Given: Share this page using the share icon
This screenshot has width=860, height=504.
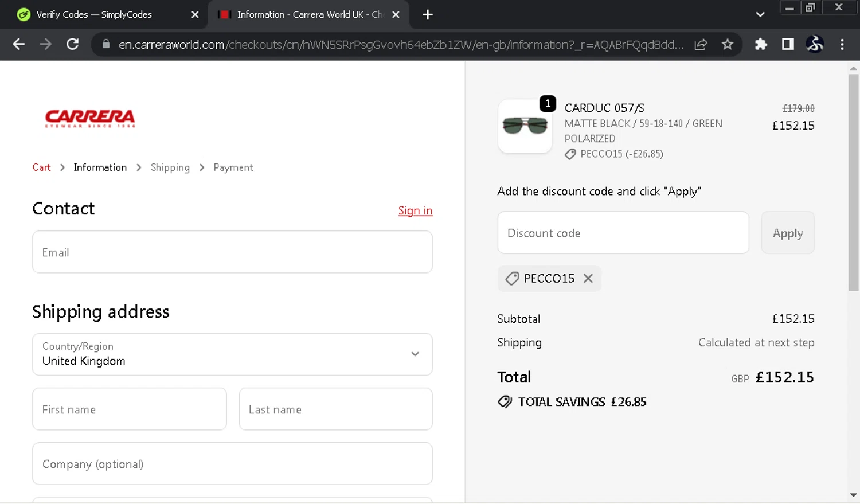Looking at the screenshot, I should [x=701, y=44].
